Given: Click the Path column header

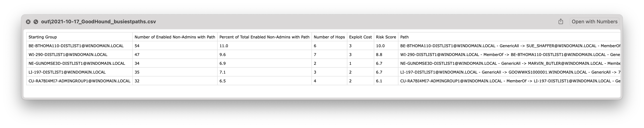Looking at the screenshot, I should point(404,37).
